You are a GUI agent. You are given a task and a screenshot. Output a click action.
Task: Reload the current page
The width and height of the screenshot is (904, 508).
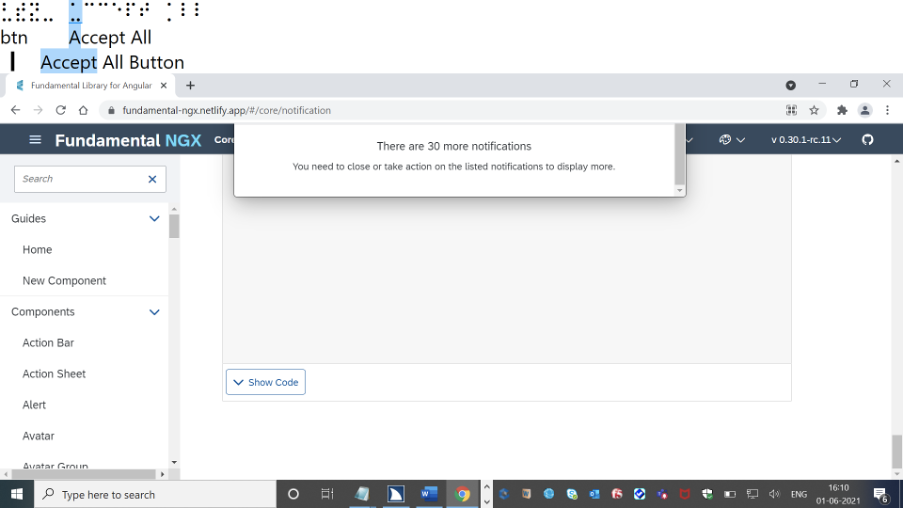pos(61,110)
